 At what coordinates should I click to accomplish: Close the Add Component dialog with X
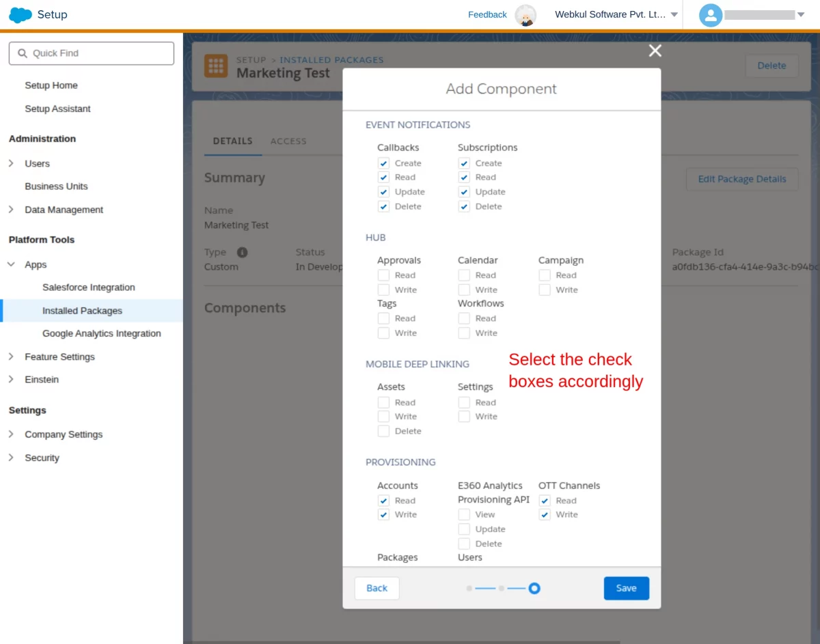click(x=655, y=51)
